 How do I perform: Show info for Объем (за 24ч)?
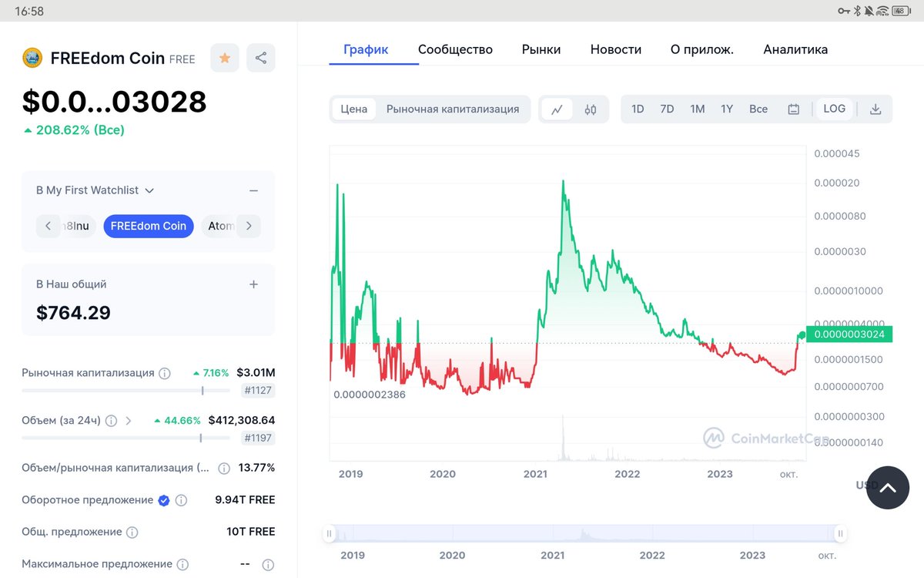pyautogui.click(x=111, y=421)
